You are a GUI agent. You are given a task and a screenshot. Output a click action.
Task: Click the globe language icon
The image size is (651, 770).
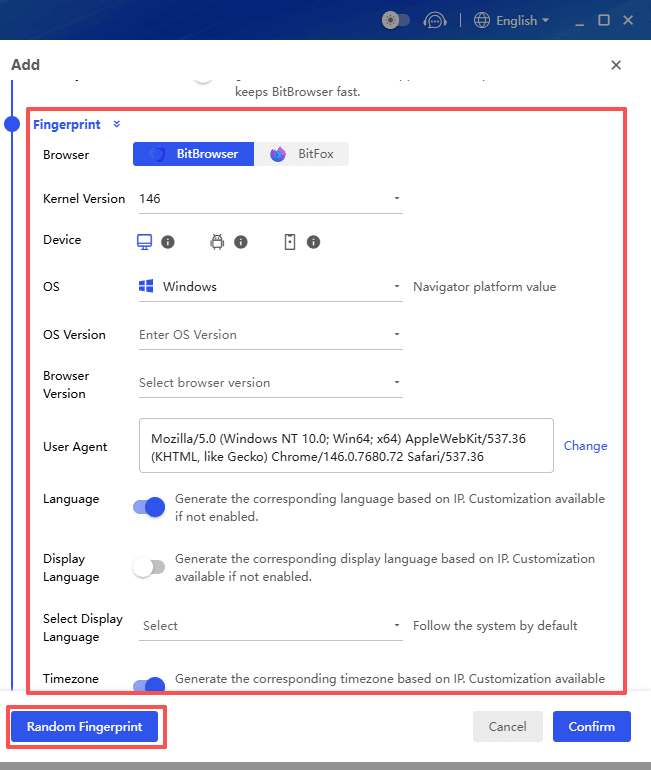click(482, 20)
